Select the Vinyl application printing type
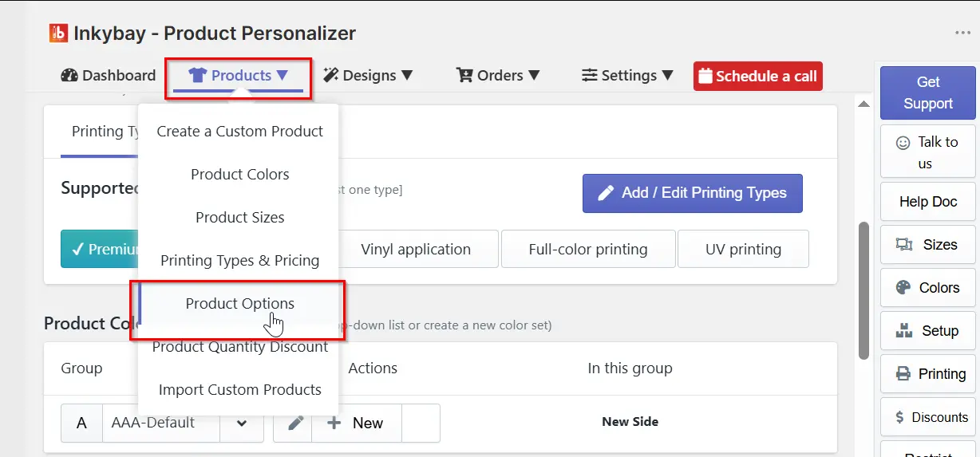This screenshot has height=457, width=980. coord(416,250)
